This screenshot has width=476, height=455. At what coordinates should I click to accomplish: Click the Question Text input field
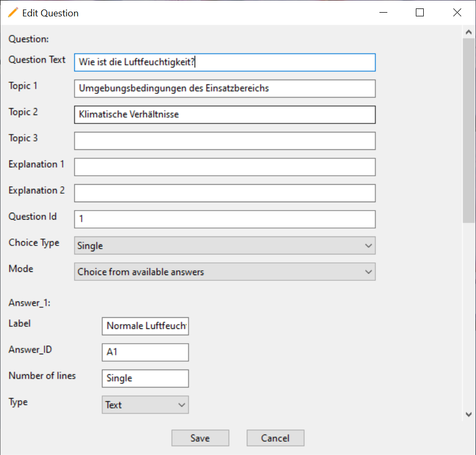[x=225, y=62]
